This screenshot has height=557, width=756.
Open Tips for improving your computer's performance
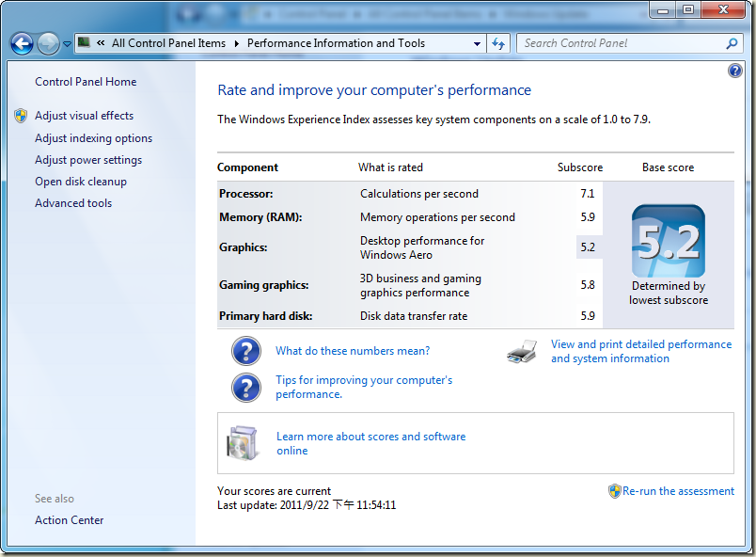(x=364, y=387)
